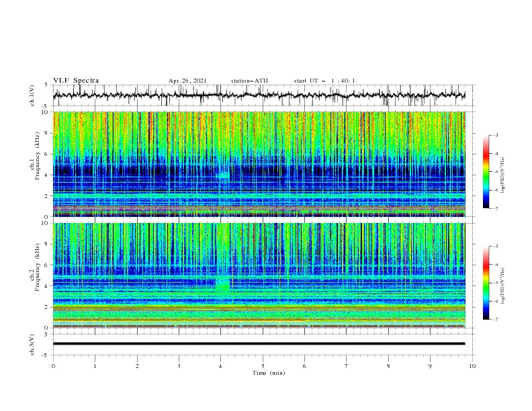Click time axis tick label "0"
The height and width of the screenshot is (411, 532).
pyautogui.click(x=53, y=366)
